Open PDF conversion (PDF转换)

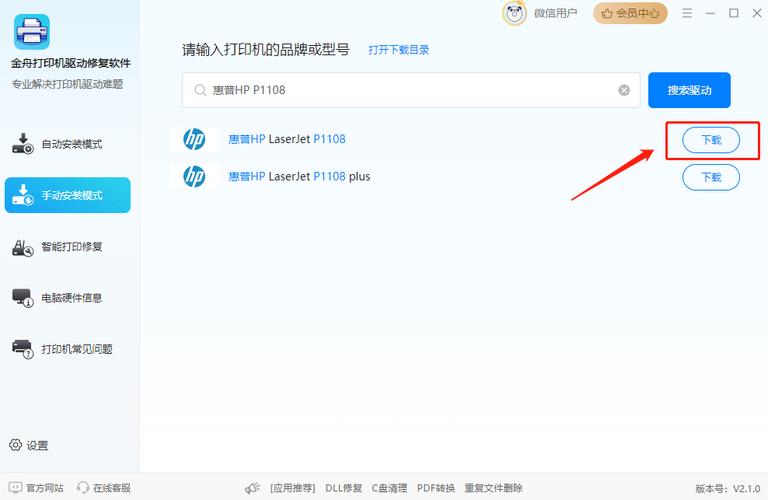coord(436,488)
